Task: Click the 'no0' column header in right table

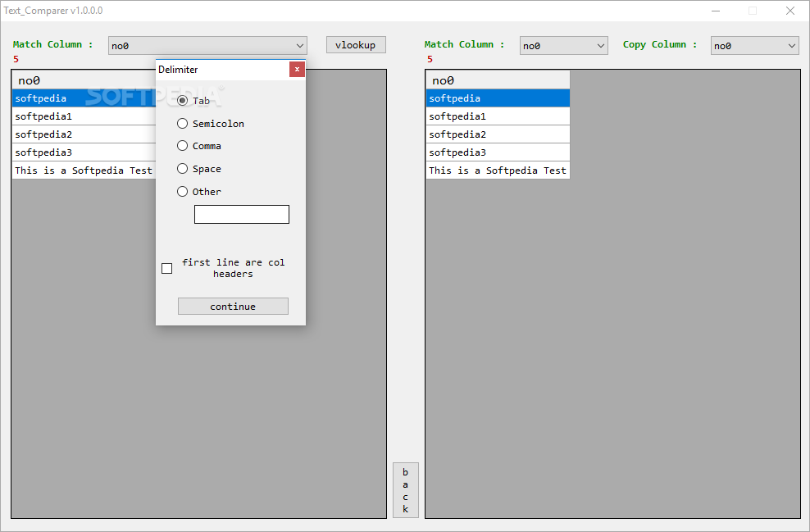Action: (x=498, y=80)
